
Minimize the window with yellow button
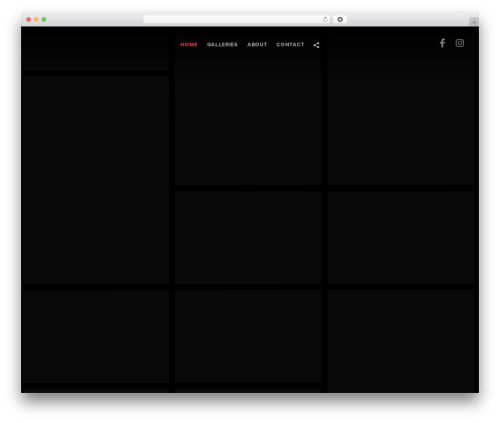[36, 20]
